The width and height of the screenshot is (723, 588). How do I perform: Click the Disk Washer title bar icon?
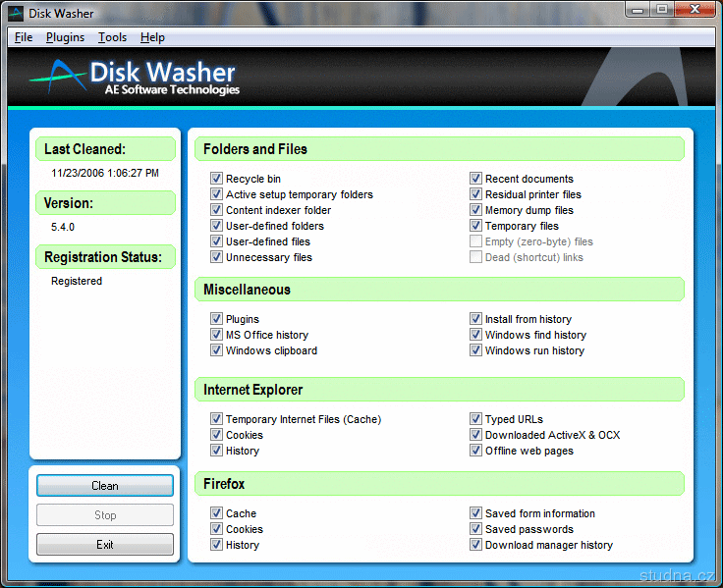pyautogui.click(x=16, y=12)
